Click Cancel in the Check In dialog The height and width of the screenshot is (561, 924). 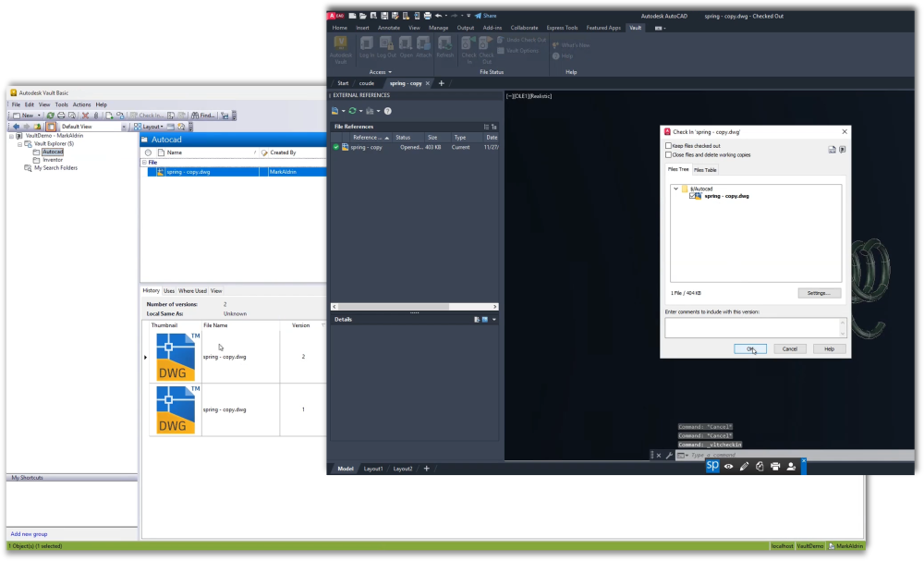click(790, 348)
